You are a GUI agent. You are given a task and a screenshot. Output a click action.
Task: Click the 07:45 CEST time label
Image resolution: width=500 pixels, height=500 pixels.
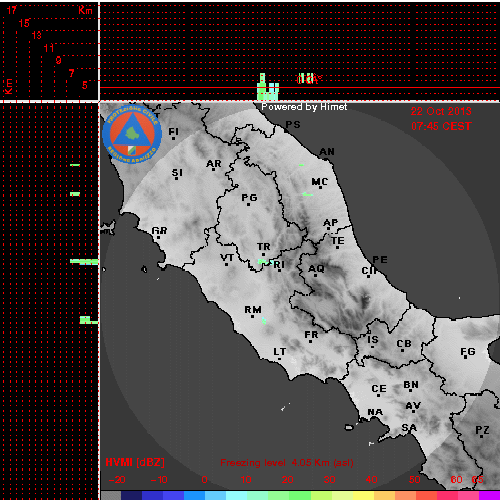point(441,126)
